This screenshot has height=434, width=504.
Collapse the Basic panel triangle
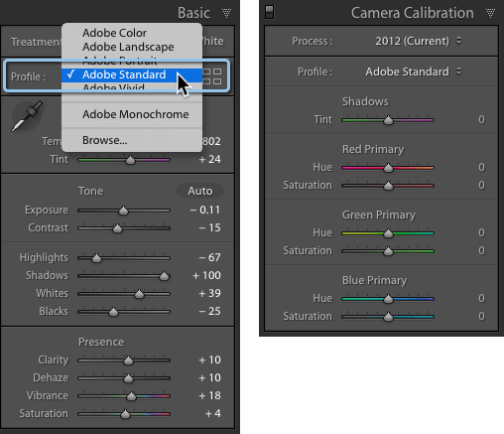[x=226, y=13]
